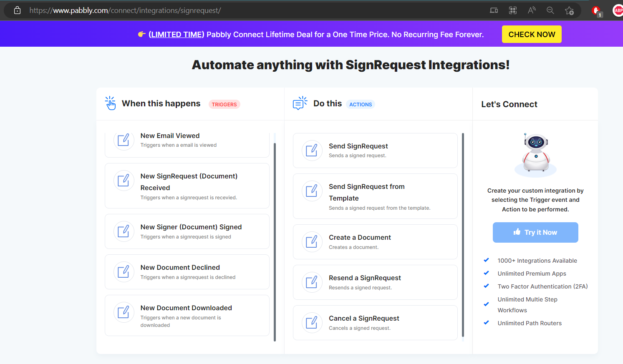
Task: Click the pabbly.com URL in address bar
Action: tap(125, 10)
